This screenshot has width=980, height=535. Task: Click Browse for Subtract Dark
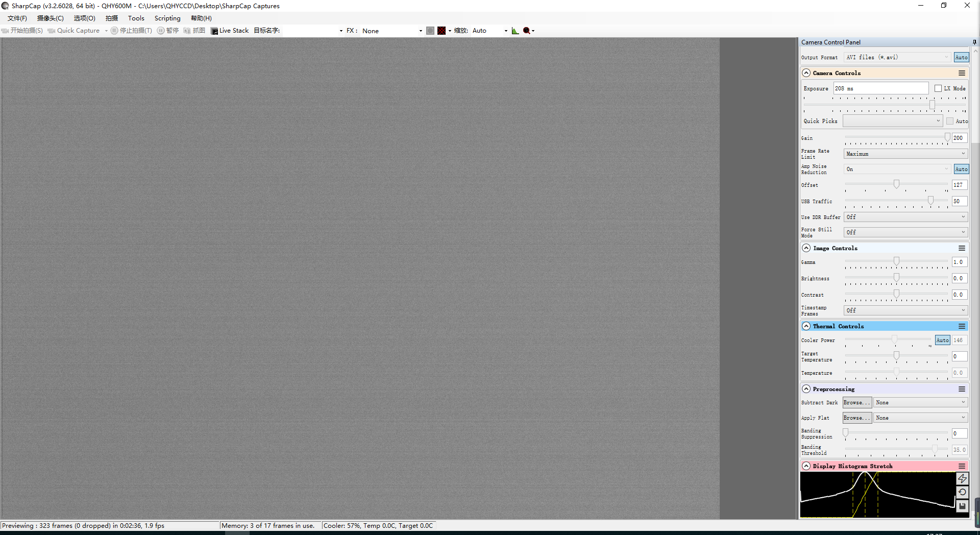coord(857,403)
